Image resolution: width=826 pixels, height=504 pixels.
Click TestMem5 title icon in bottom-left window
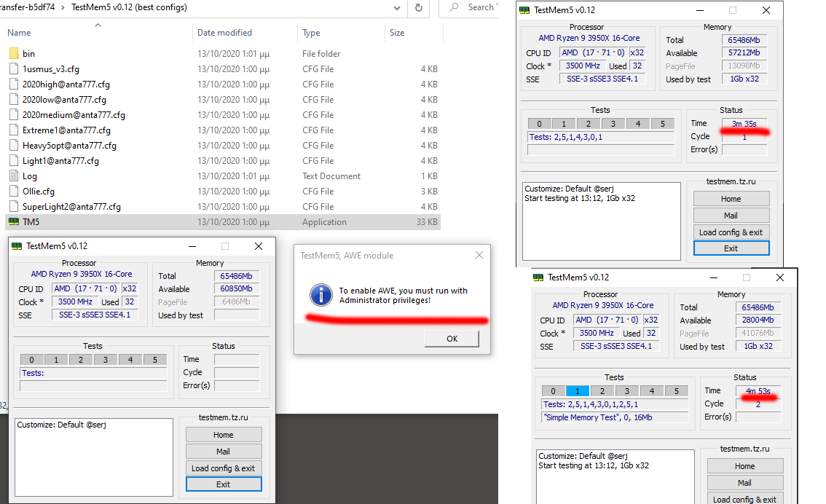17,246
